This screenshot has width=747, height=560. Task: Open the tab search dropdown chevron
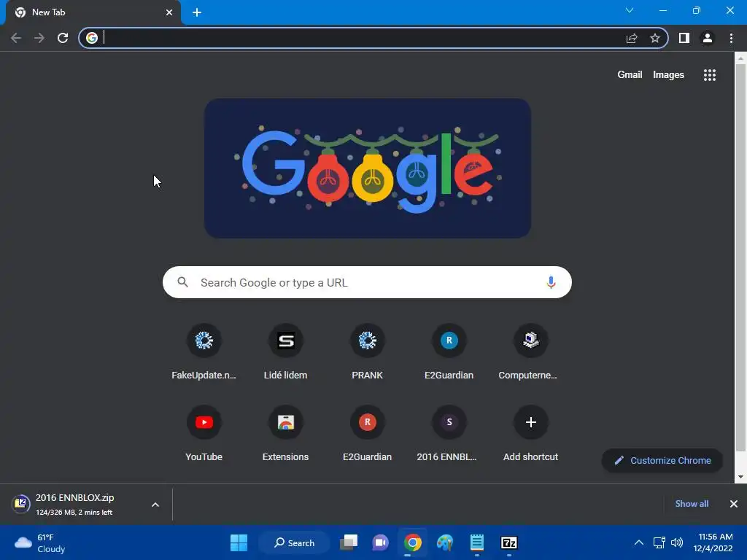[630, 10]
